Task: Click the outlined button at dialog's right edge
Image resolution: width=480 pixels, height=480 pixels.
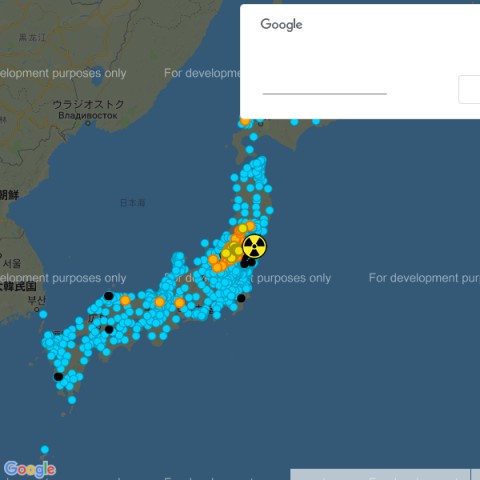Action: tap(469, 89)
